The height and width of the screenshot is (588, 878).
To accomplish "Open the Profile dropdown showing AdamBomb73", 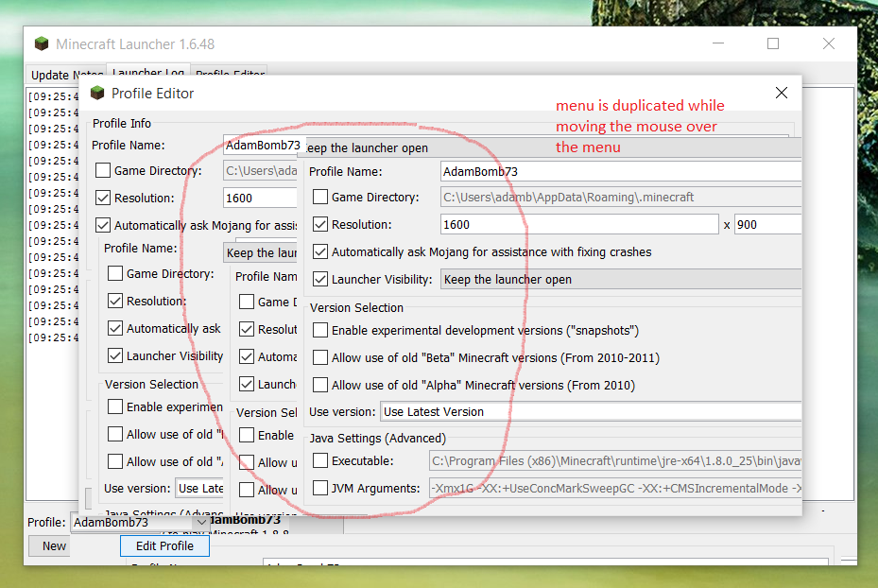I will point(141,522).
